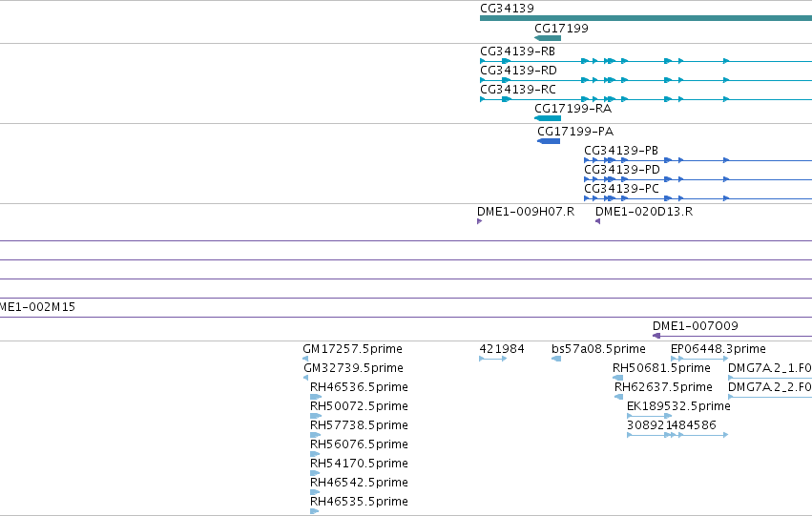Viewport: 812px width, 516px height.
Task: Click the CG17199-PA protein glyph
Action: 549,141
